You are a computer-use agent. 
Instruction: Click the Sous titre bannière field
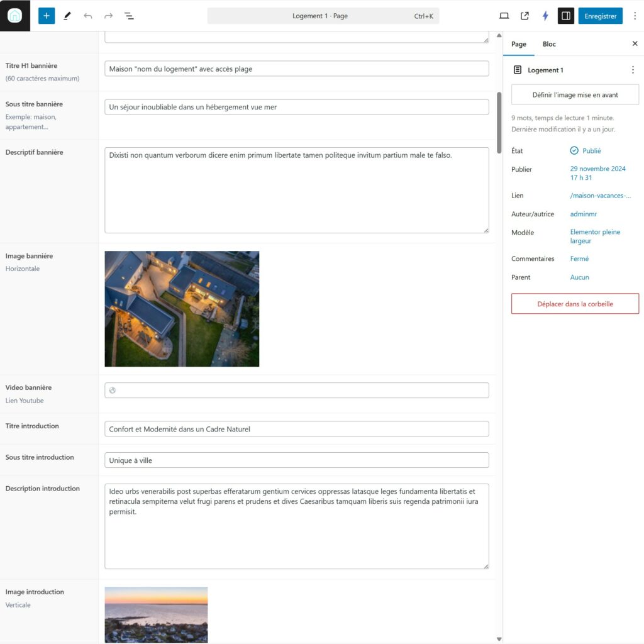[x=297, y=107]
